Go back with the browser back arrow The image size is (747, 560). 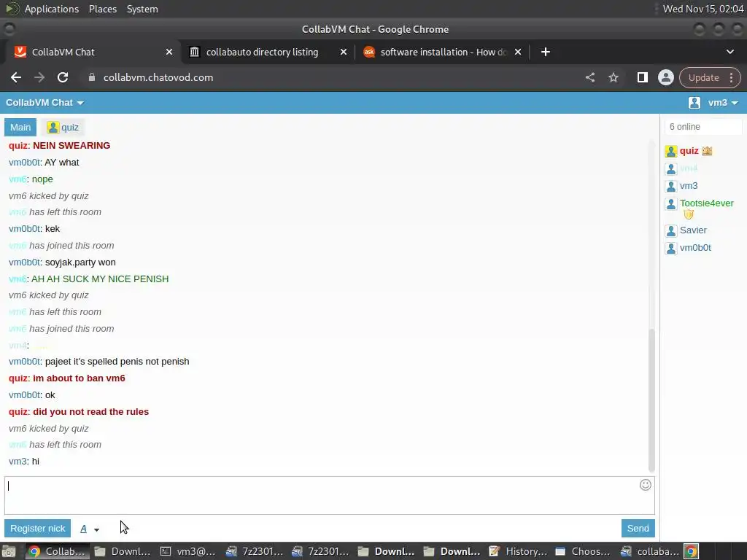16,77
